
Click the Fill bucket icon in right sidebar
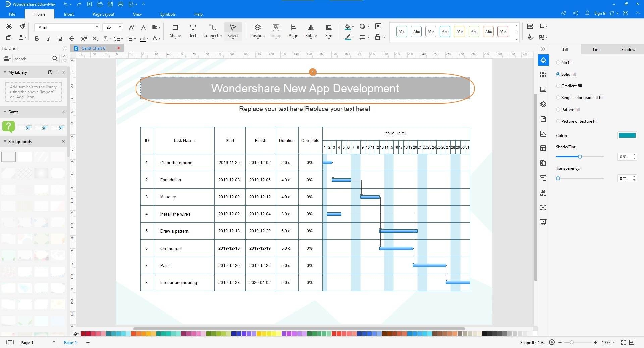click(x=543, y=60)
